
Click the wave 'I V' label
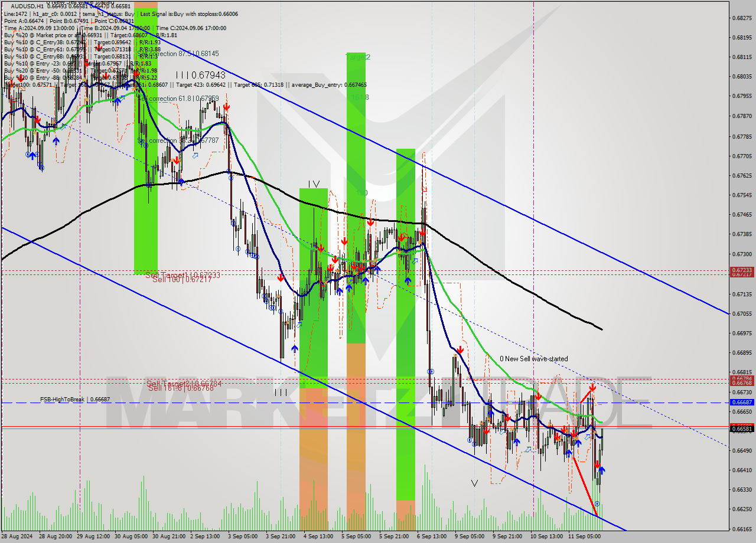314,184
